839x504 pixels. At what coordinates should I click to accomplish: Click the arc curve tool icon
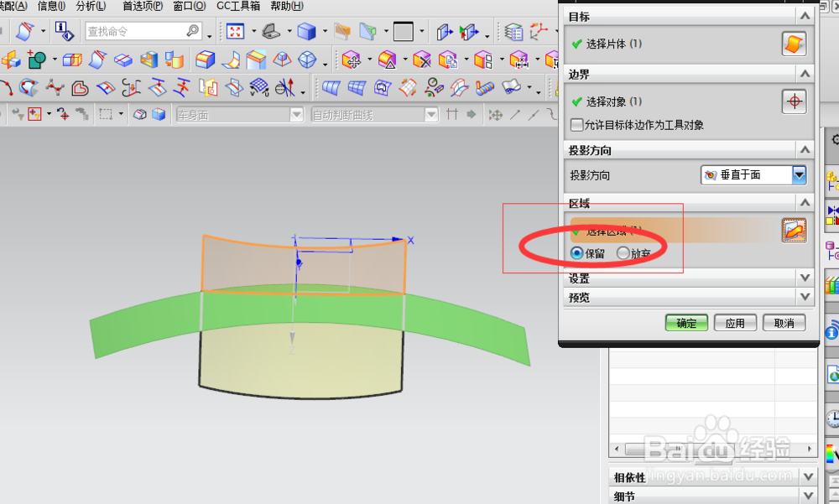click(6, 87)
